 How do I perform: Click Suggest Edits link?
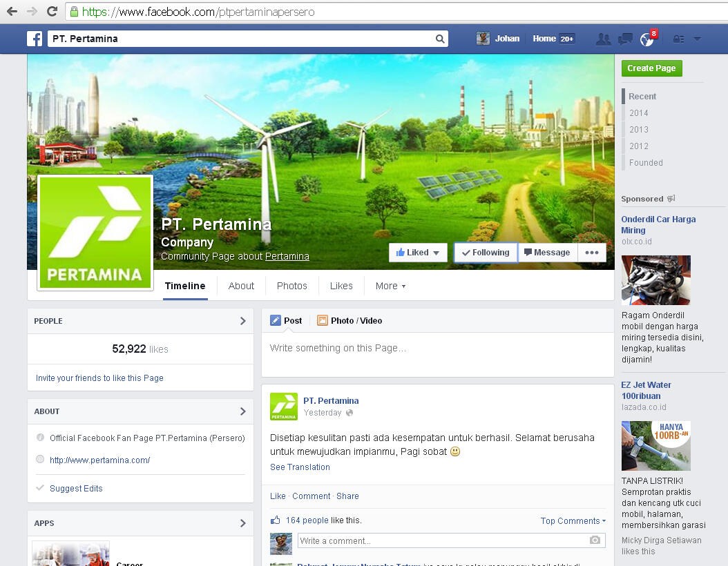pos(76,489)
